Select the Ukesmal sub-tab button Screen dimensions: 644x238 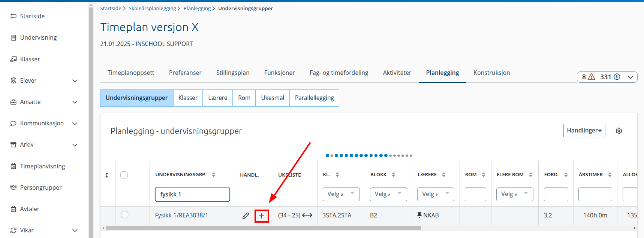[x=273, y=98]
